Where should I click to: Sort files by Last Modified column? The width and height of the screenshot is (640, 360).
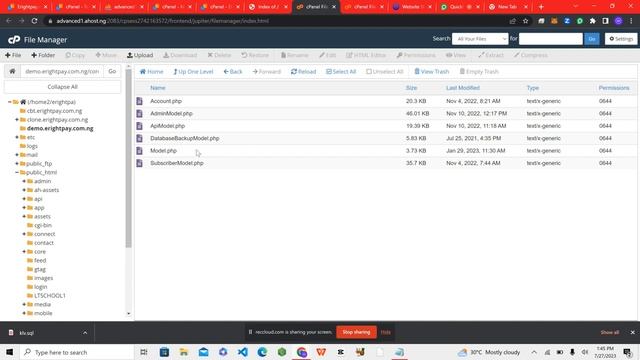463,88
